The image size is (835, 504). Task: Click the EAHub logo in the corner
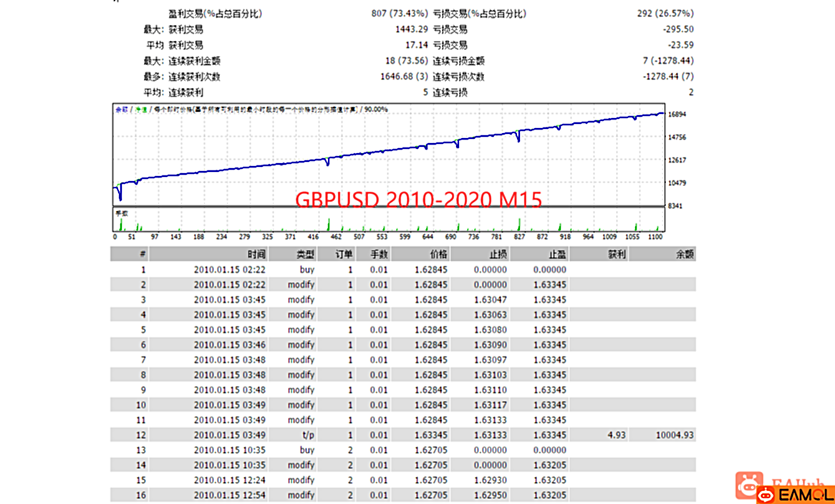tap(749, 483)
